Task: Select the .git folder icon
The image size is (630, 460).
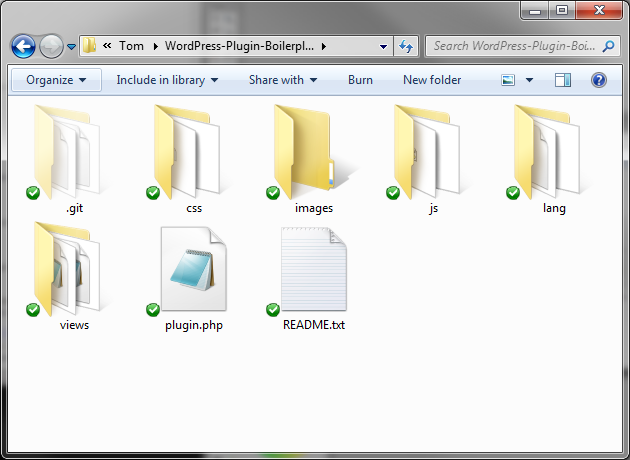Action: [66, 152]
